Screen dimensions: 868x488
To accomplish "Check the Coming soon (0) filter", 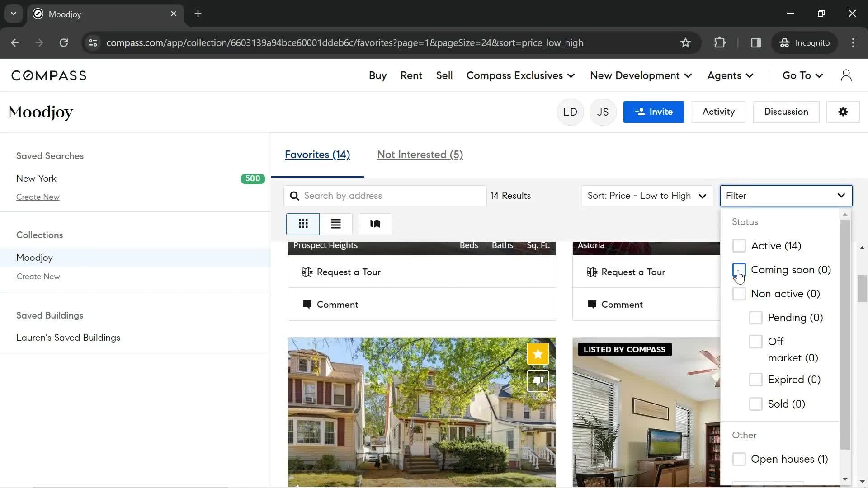I will [x=739, y=270].
